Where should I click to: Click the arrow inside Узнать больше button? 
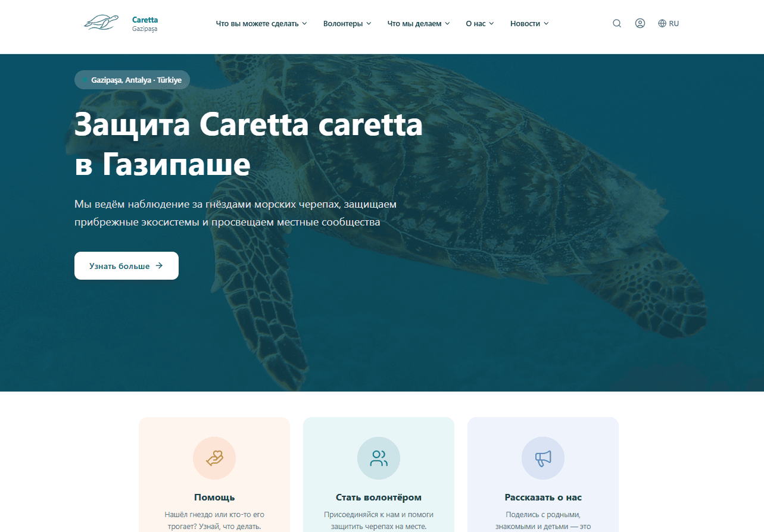[x=159, y=266]
